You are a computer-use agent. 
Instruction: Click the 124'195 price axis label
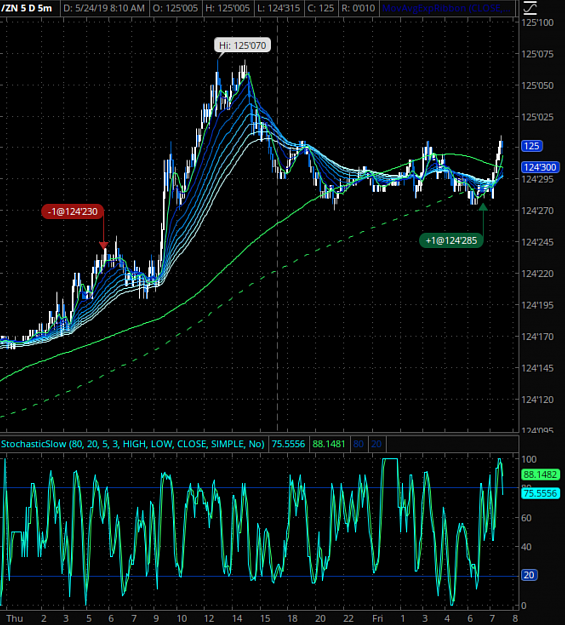click(x=538, y=305)
